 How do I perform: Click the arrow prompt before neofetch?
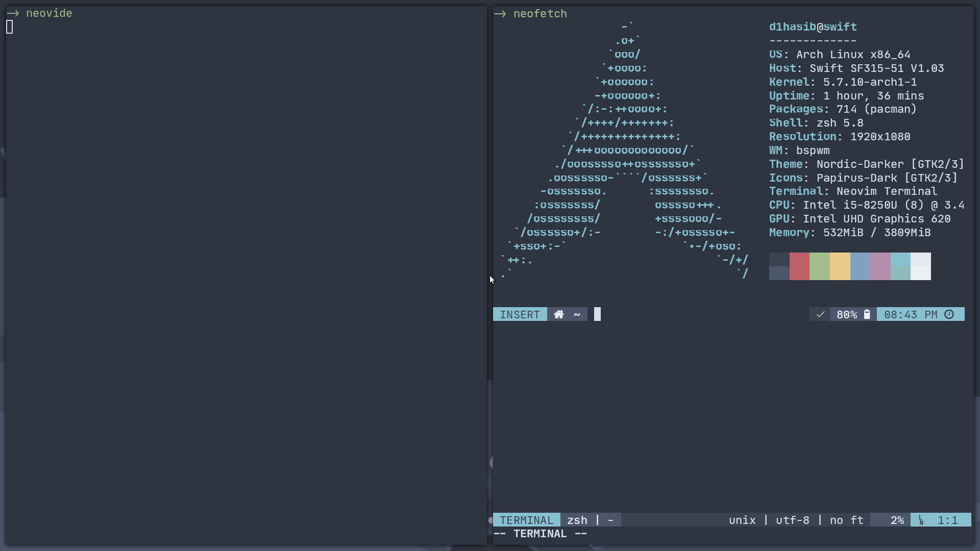(501, 14)
